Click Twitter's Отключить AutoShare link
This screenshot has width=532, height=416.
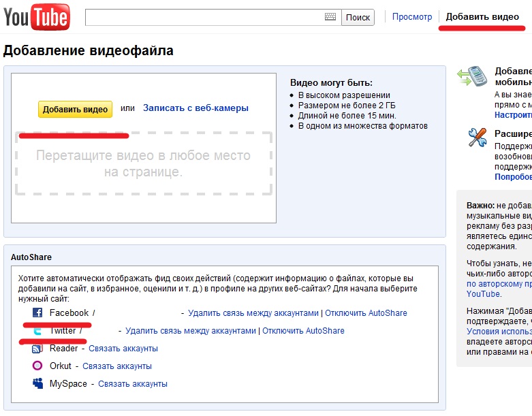[x=303, y=331]
